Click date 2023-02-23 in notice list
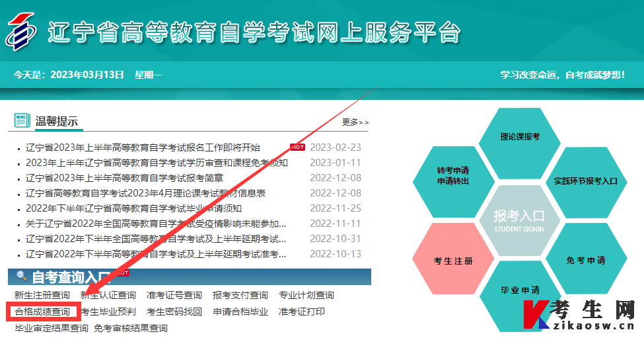 coord(336,148)
